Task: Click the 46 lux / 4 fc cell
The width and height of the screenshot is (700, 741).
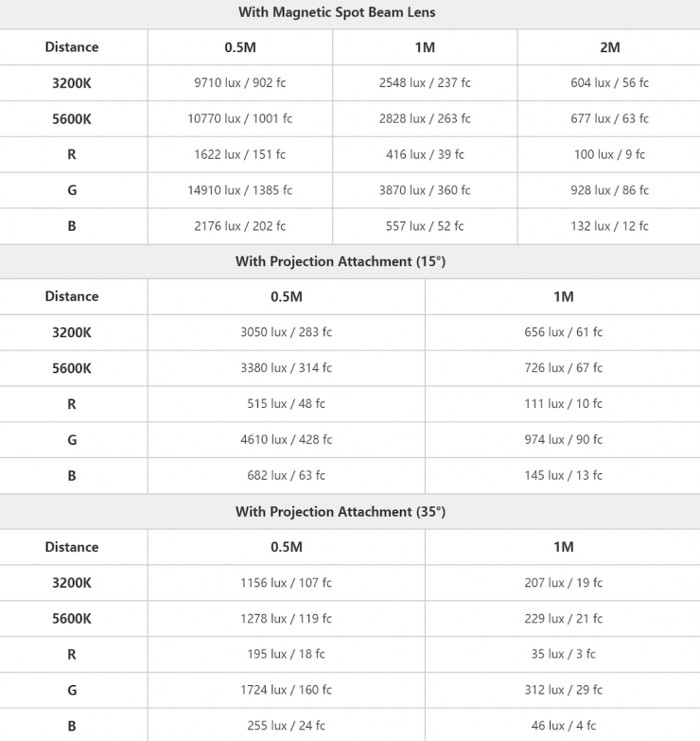Action: [563, 726]
